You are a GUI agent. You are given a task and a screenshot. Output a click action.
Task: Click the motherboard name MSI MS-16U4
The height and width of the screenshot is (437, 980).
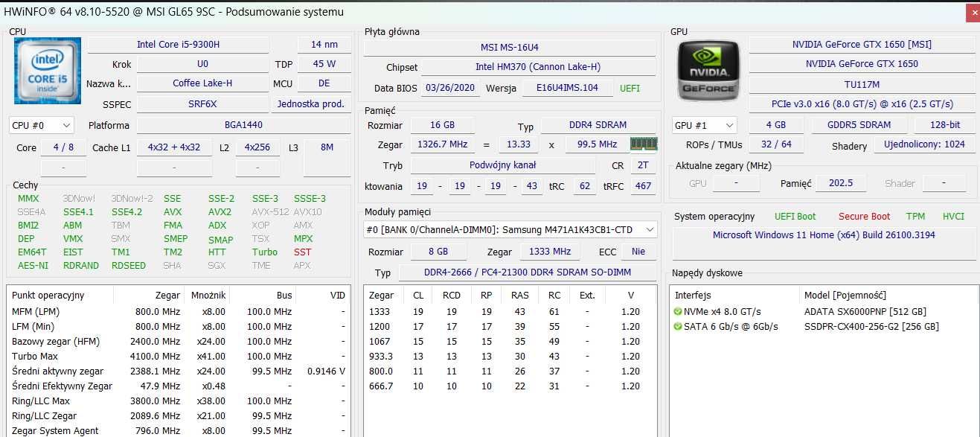coord(510,48)
